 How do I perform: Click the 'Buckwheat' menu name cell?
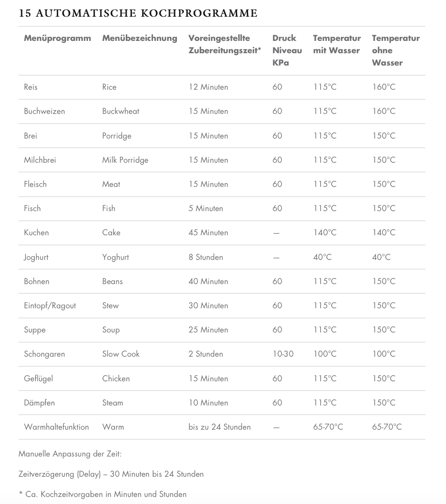tap(121, 111)
